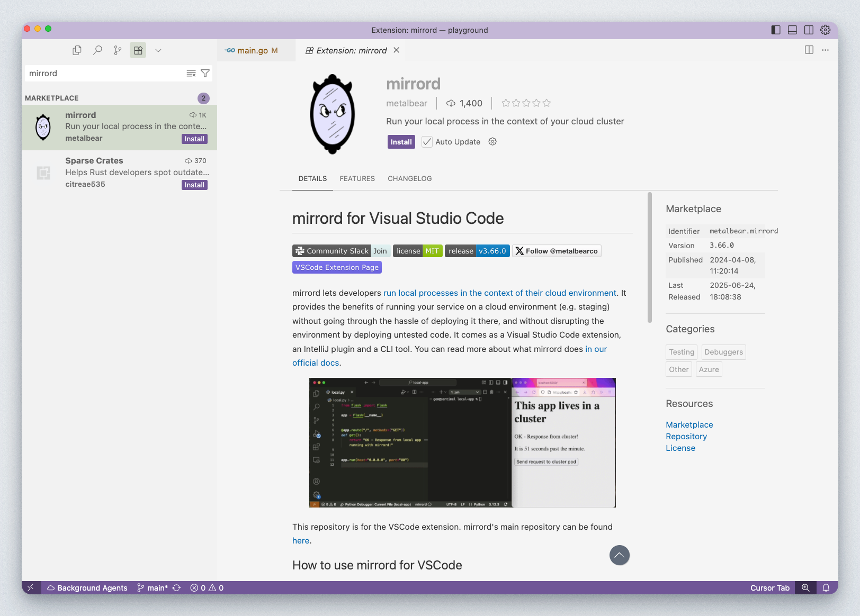The height and width of the screenshot is (616, 860).
Task: Click the Background Agents cloud icon
Action: [x=50, y=587]
